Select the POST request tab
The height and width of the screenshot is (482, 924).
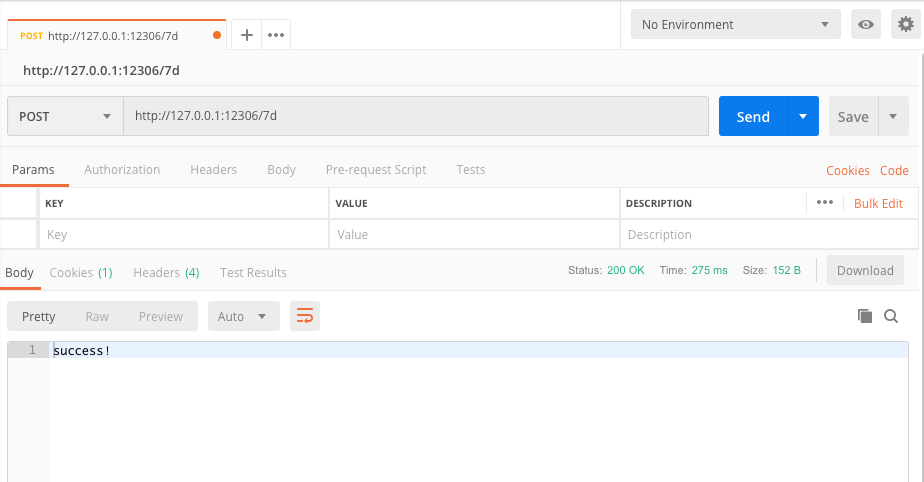pos(116,35)
